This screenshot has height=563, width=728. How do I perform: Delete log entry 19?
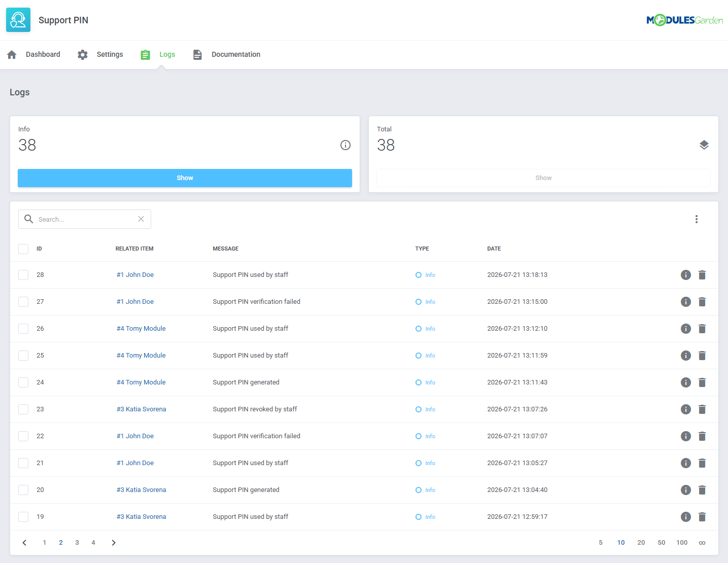click(702, 517)
